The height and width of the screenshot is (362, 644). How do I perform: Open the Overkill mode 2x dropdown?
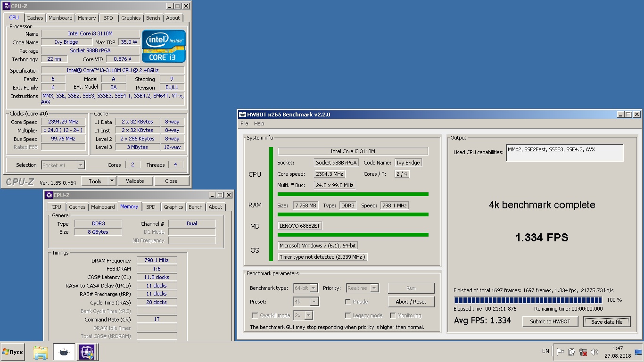(x=303, y=315)
